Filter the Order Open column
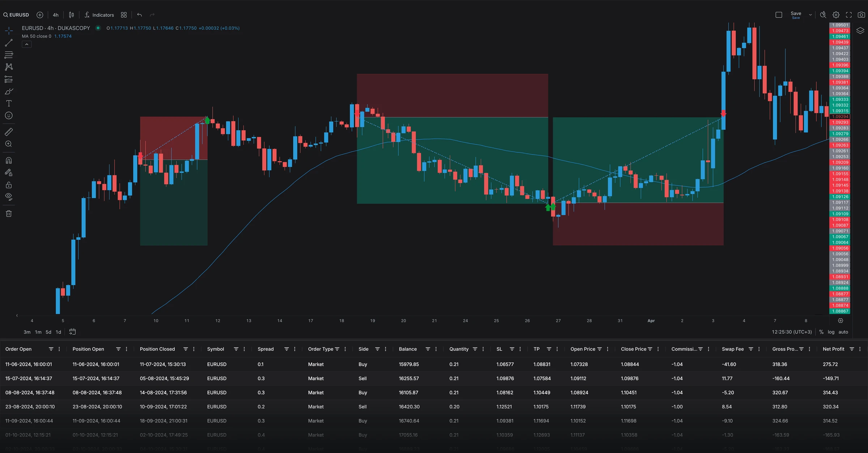 (51, 349)
